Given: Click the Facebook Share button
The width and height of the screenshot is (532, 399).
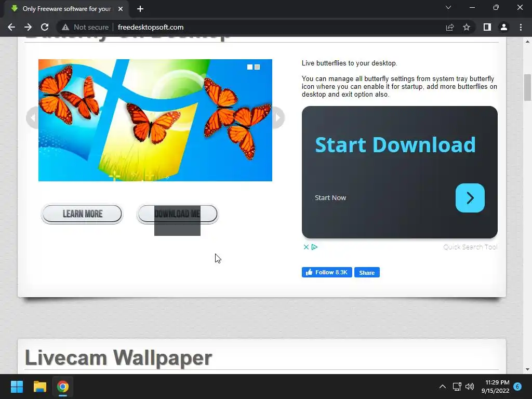Looking at the screenshot, I should coord(367,272).
